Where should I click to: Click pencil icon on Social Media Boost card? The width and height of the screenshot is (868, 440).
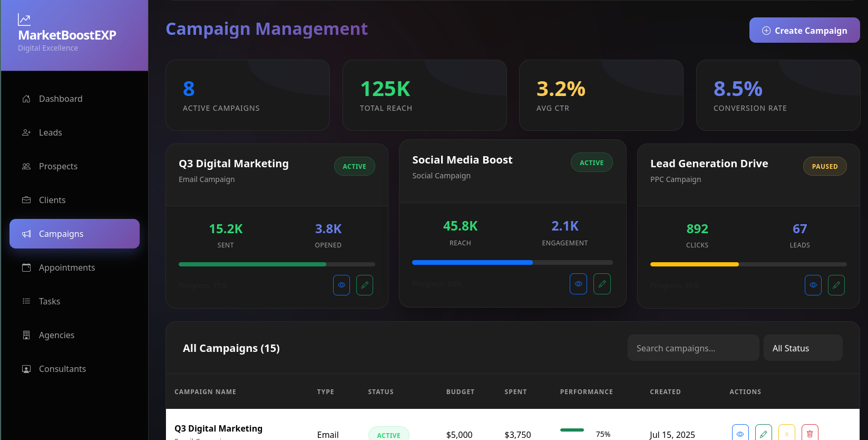[x=602, y=284]
